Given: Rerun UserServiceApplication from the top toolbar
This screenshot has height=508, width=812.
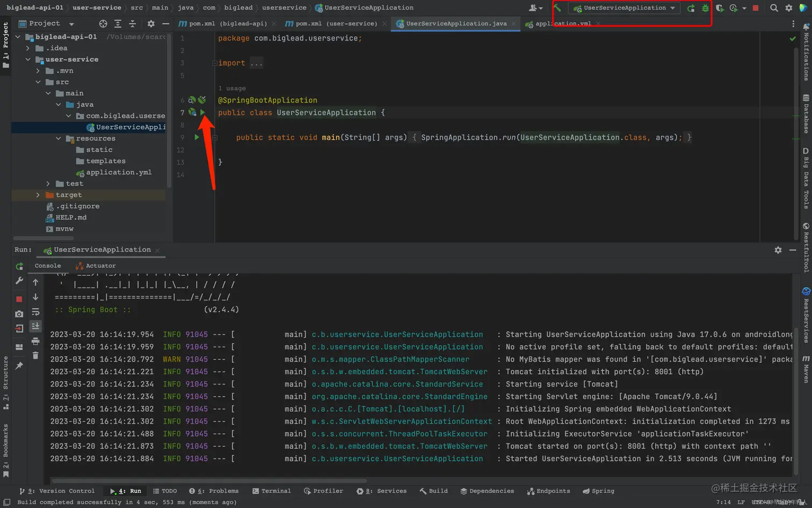Looking at the screenshot, I should [x=691, y=8].
